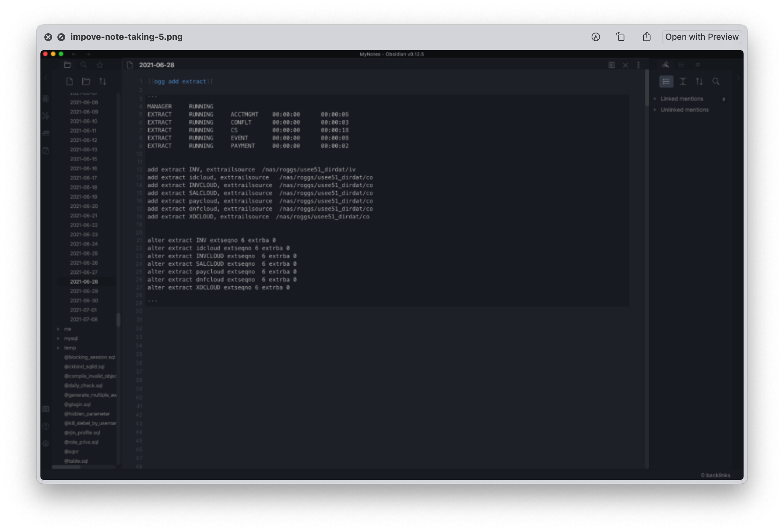Click the 0 backlinks status bar entry
784x532 pixels.
[x=715, y=475]
